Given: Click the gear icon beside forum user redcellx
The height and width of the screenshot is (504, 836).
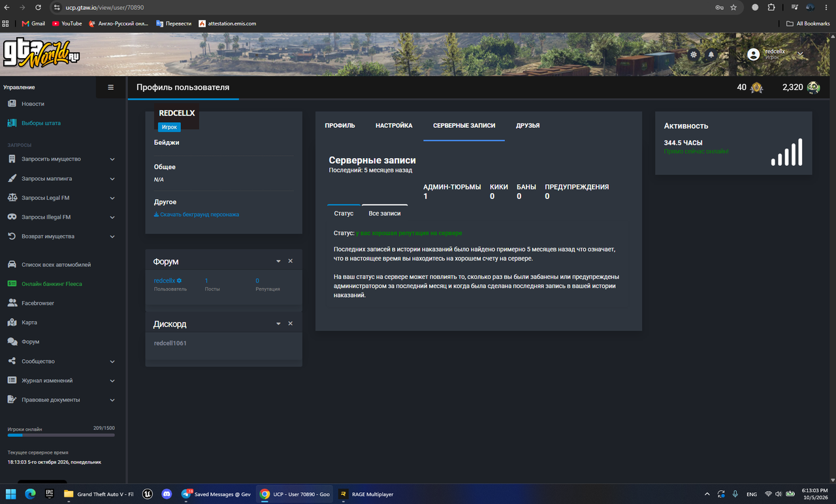Looking at the screenshot, I should 180,281.
